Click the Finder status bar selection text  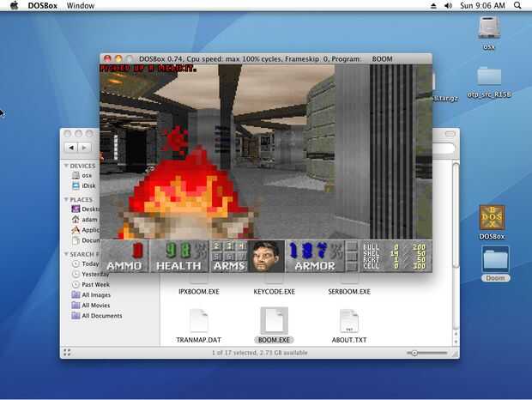click(259, 353)
